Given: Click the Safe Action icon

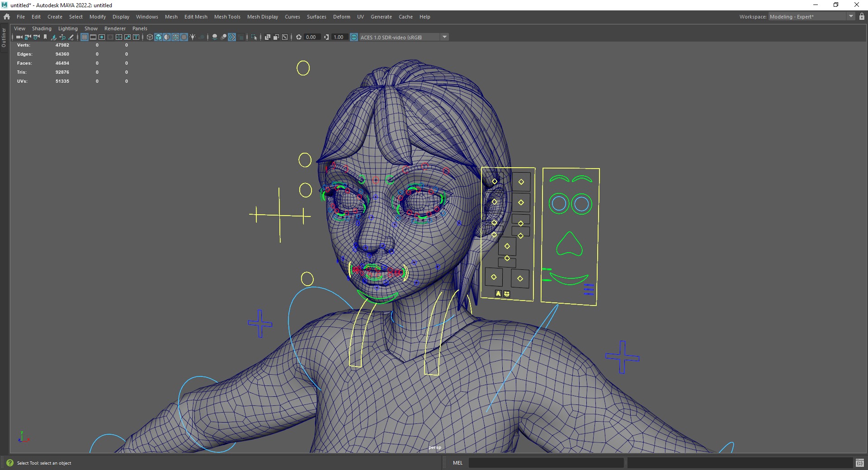Looking at the screenshot, I should coord(127,37).
